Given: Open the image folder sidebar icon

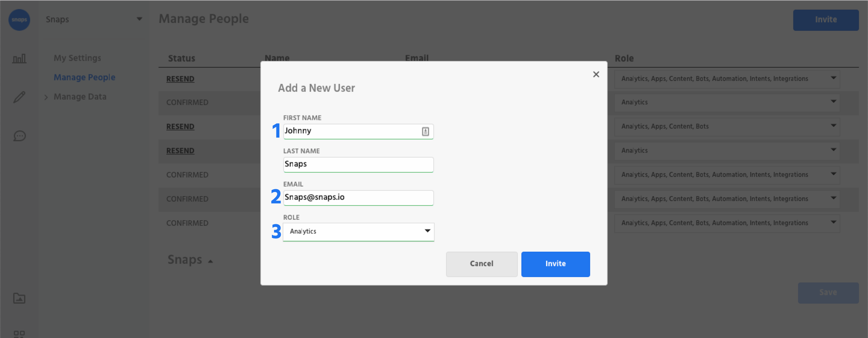Looking at the screenshot, I should pos(19,298).
